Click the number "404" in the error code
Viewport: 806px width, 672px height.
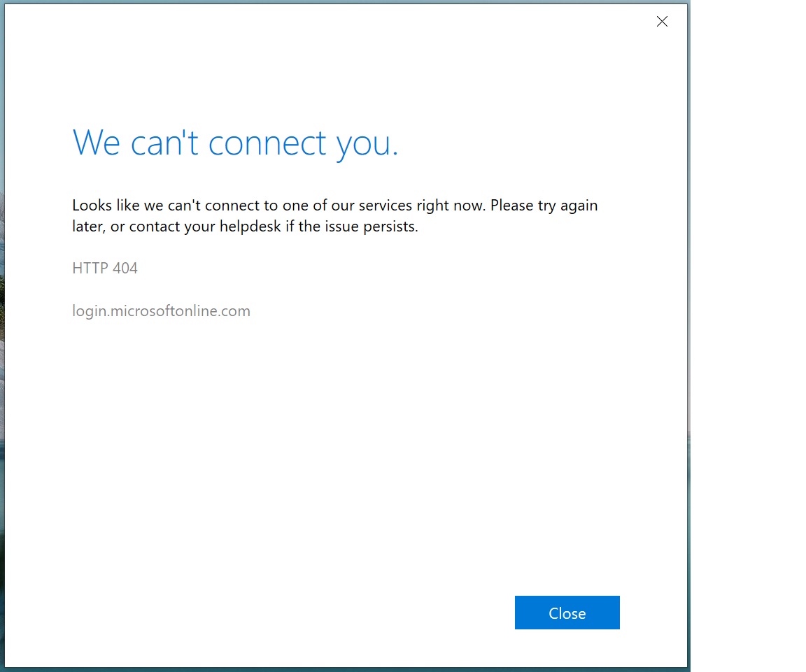click(125, 268)
